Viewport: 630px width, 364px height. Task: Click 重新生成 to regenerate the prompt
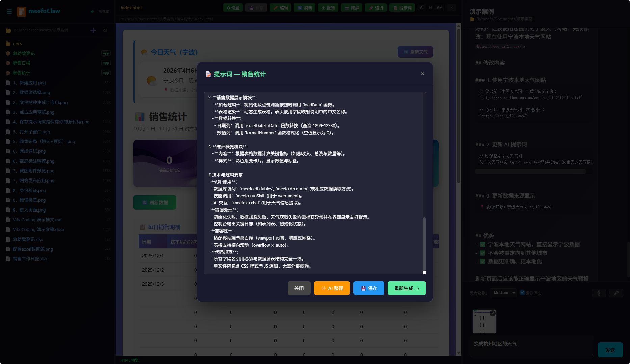coord(406,288)
